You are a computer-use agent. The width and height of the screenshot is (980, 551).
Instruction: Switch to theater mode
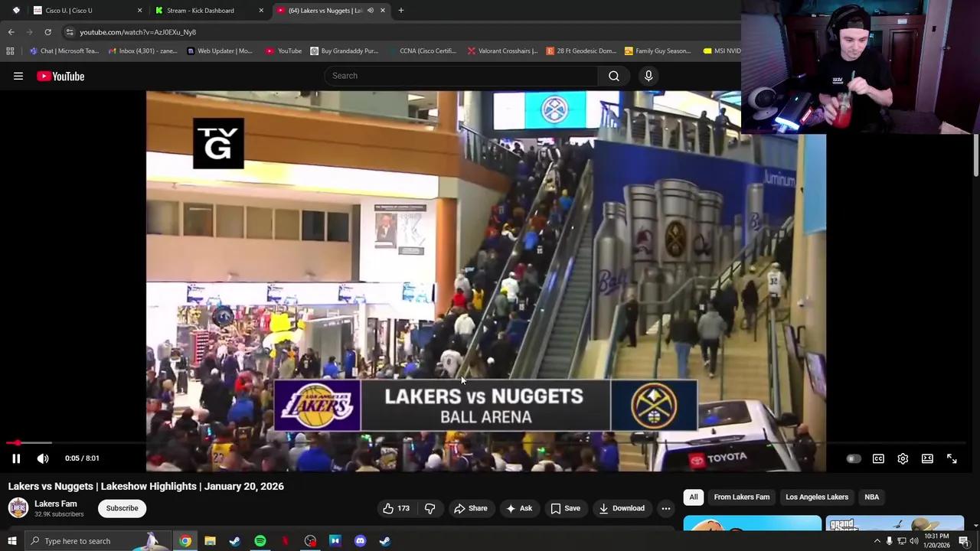tap(927, 458)
